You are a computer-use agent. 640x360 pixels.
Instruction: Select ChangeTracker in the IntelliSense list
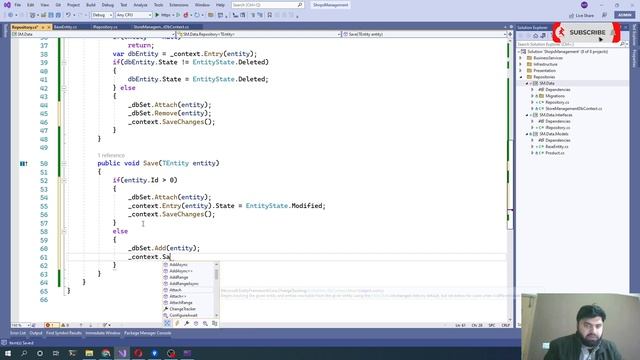point(182,309)
